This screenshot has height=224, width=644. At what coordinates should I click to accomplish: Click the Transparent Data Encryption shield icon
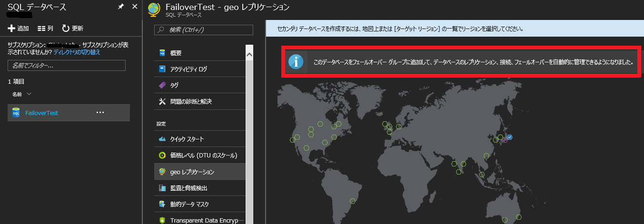pos(162,220)
